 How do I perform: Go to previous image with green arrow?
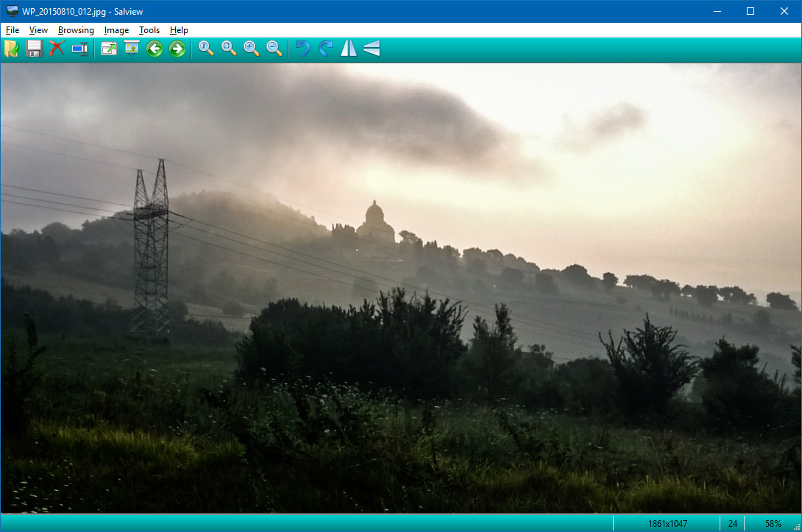tap(155, 49)
